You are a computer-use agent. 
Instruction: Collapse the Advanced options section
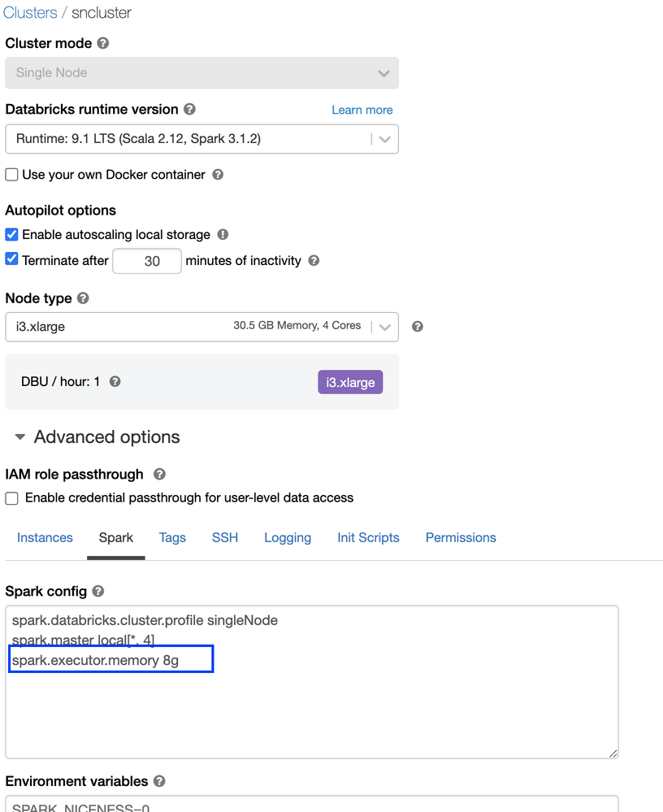click(21, 437)
